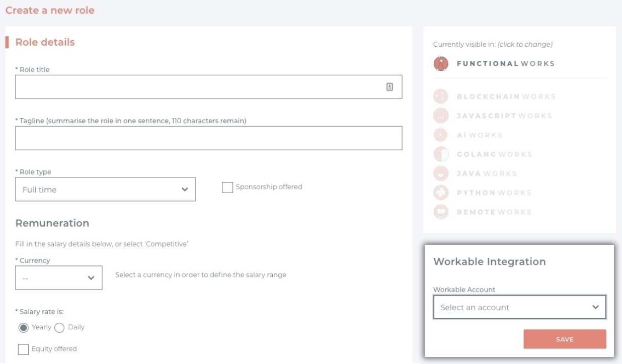Click the 'Currently visible in' label text
The width and height of the screenshot is (622, 364).
coord(493,44)
